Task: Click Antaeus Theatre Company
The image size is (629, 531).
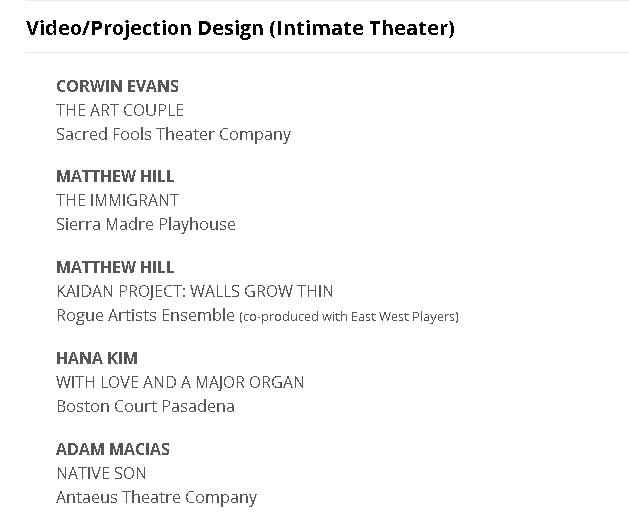Action: pos(156,497)
